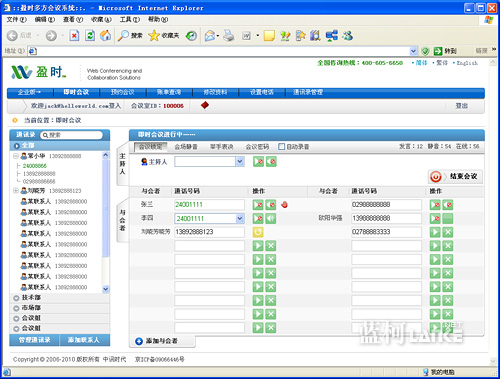Click the yellow note icon in IE toolbar
500x379 pixels.
tap(269, 35)
